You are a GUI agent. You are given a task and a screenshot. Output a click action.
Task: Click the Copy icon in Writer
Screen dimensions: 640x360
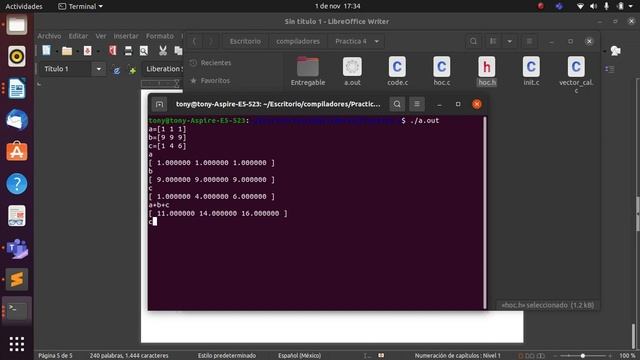178,51
